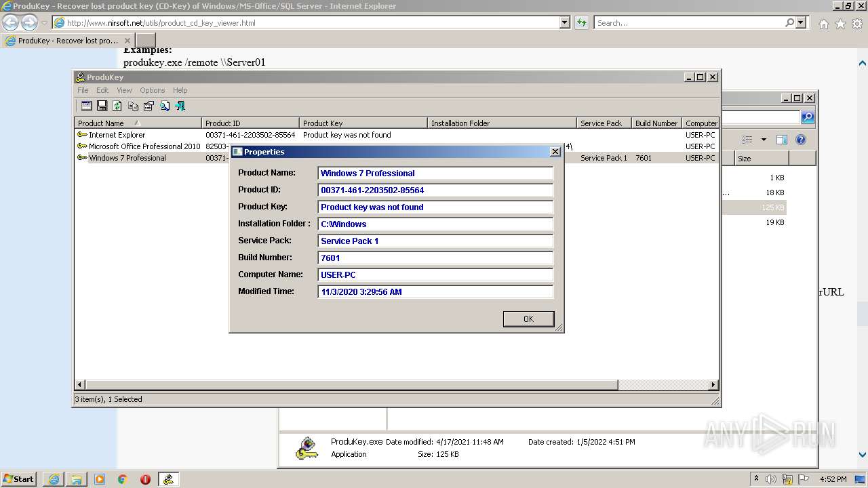Click ProduKey taskbar button

click(x=168, y=479)
